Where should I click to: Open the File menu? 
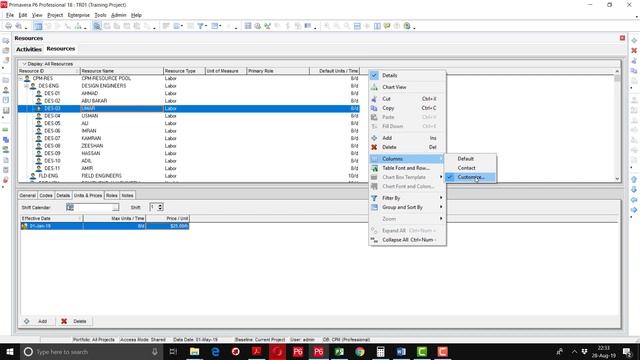pyautogui.click(x=10, y=15)
